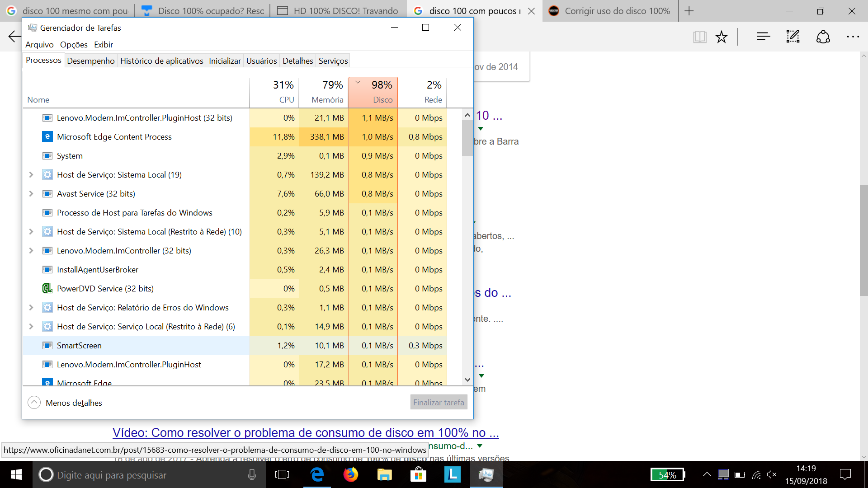Image resolution: width=868 pixels, height=488 pixels.
Task: Sort by the Disco column header
Action: [x=373, y=92]
